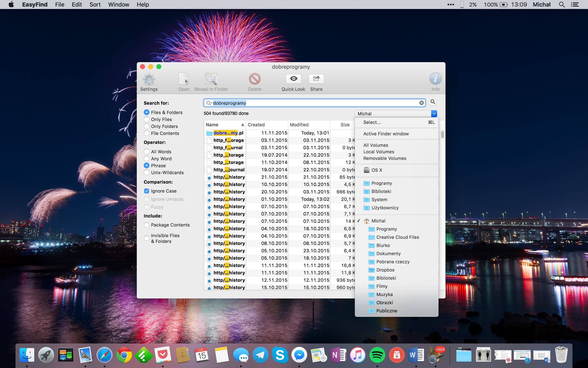588x368 pixels.
Task: Click the Delete toolbar icon
Action: pyautogui.click(x=254, y=79)
